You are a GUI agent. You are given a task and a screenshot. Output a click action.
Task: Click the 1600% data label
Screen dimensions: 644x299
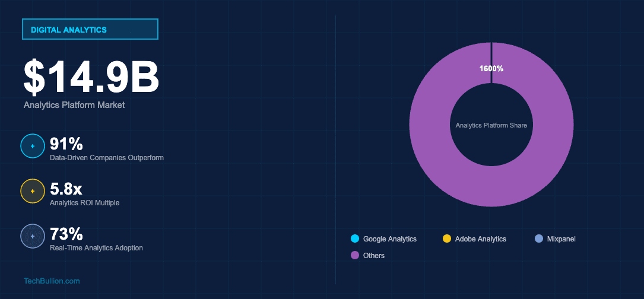pyautogui.click(x=491, y=69)
